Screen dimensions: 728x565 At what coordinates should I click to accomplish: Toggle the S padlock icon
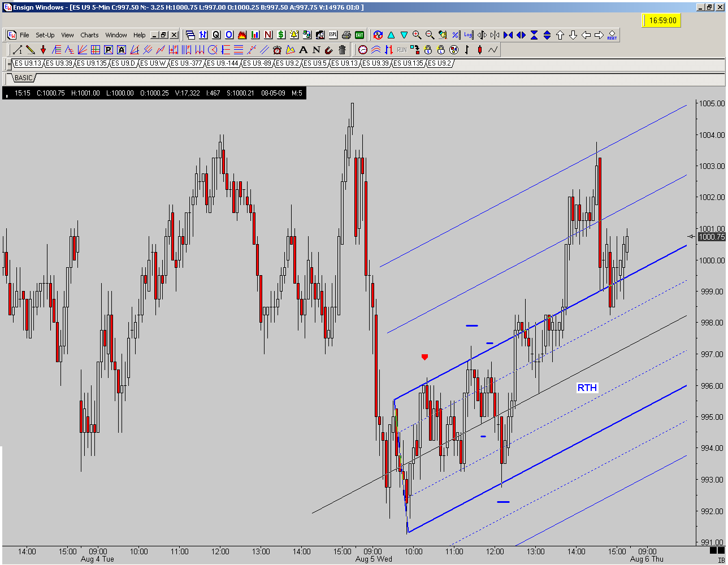(428, 49)
